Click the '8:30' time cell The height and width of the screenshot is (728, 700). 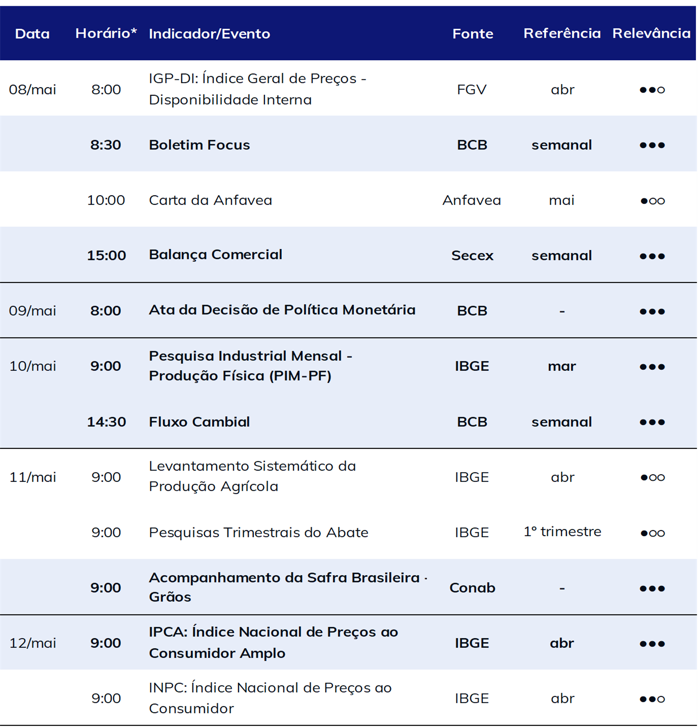pyautogui.click(x=106, y=145)
